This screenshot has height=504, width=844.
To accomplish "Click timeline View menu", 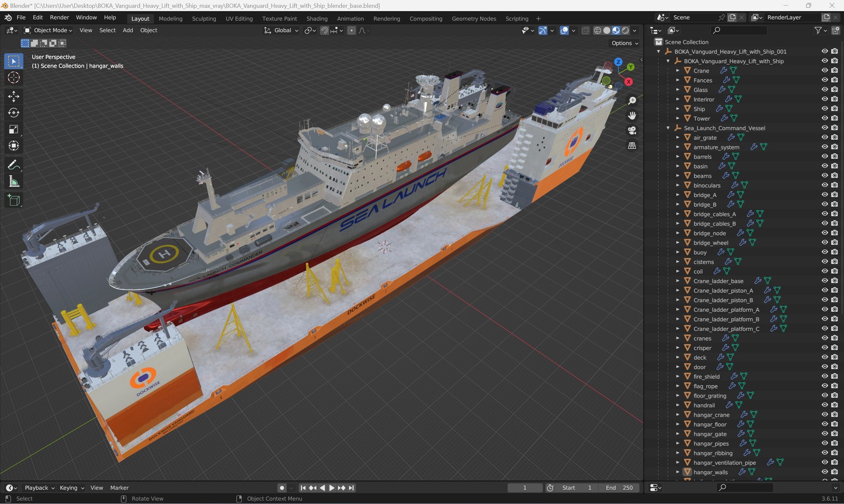I will [x=97, y=488].
